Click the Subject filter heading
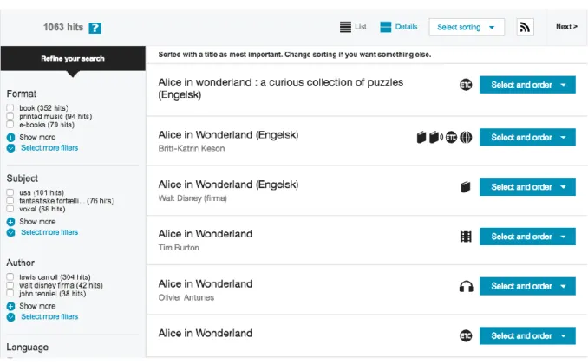The height and width of the screenshot is (364, 588). click(x=23, y=179)
